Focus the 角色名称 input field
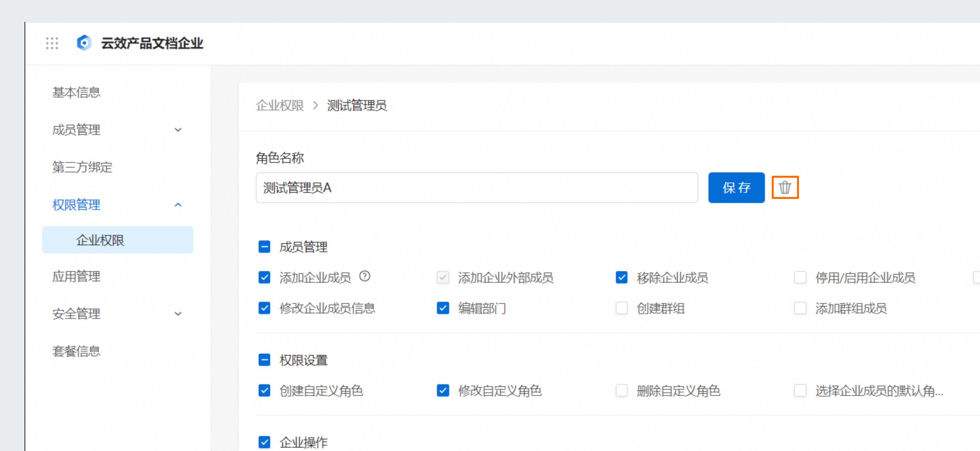The height and width of the screenshot is (451, 980). [x=477, y=187]
